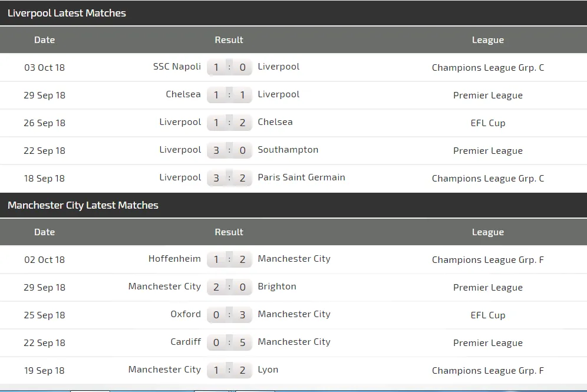The height and width of the screenshot is (392, 587).
Task: Sort matches by the Result column
Action: (229, 39)
